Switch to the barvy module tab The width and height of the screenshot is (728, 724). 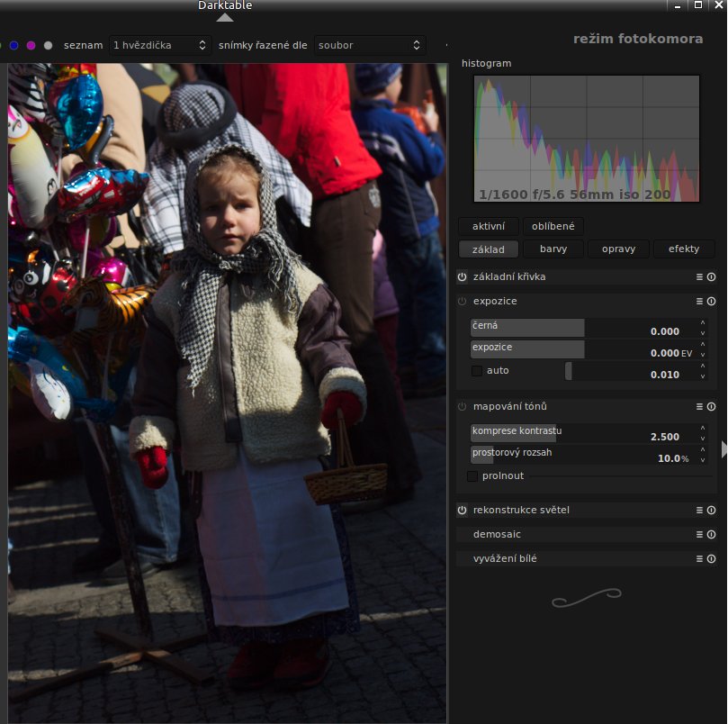(553, 249)
